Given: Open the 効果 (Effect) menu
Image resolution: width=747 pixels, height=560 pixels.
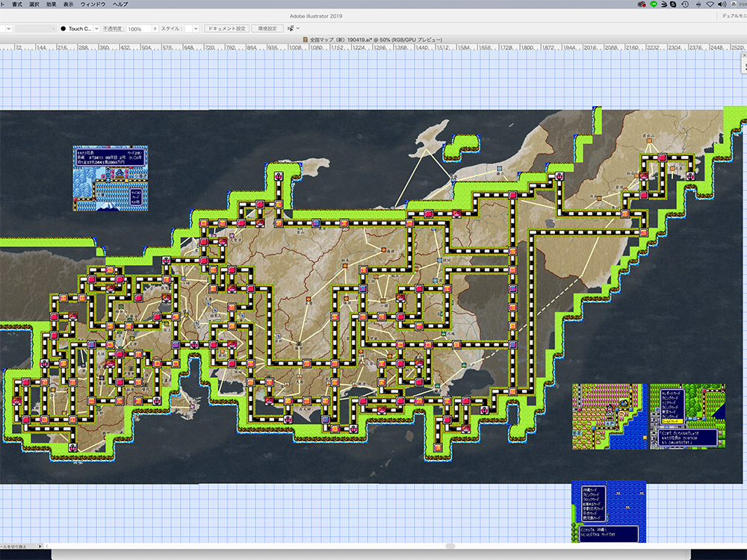Looking at the screenshot, I should pos(52,4).
